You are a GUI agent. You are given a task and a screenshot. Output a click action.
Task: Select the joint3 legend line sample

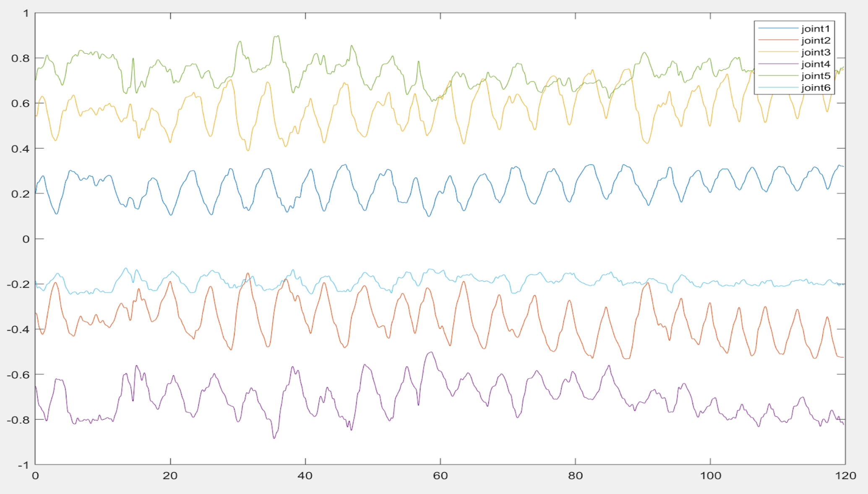click(x=779, y=51)
